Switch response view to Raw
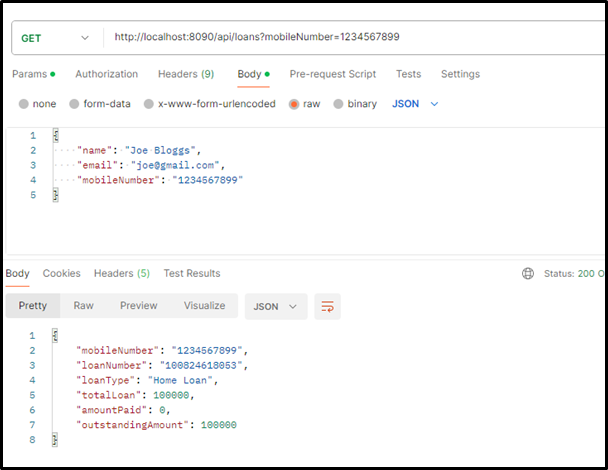608x470 pixels. click(84, 306)
